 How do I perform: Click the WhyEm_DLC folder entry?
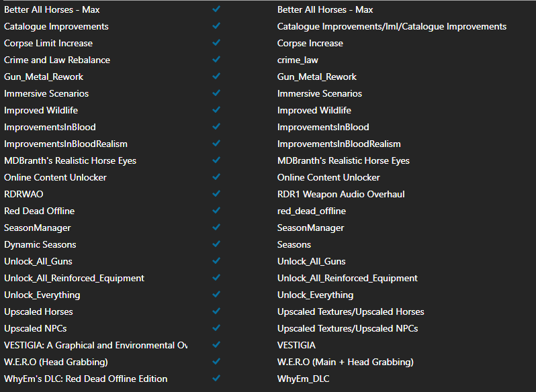[304, 379]
